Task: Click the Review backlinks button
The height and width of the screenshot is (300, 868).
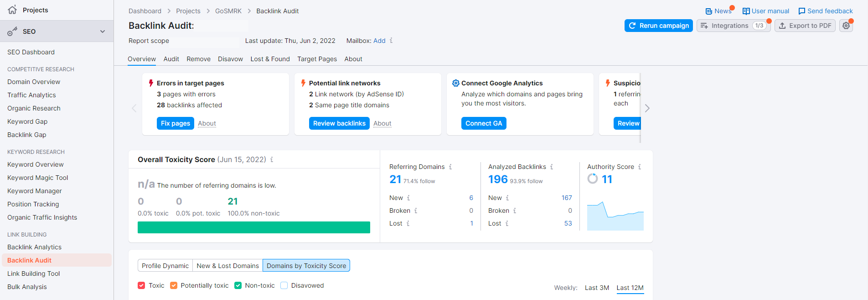Action: 339,123
